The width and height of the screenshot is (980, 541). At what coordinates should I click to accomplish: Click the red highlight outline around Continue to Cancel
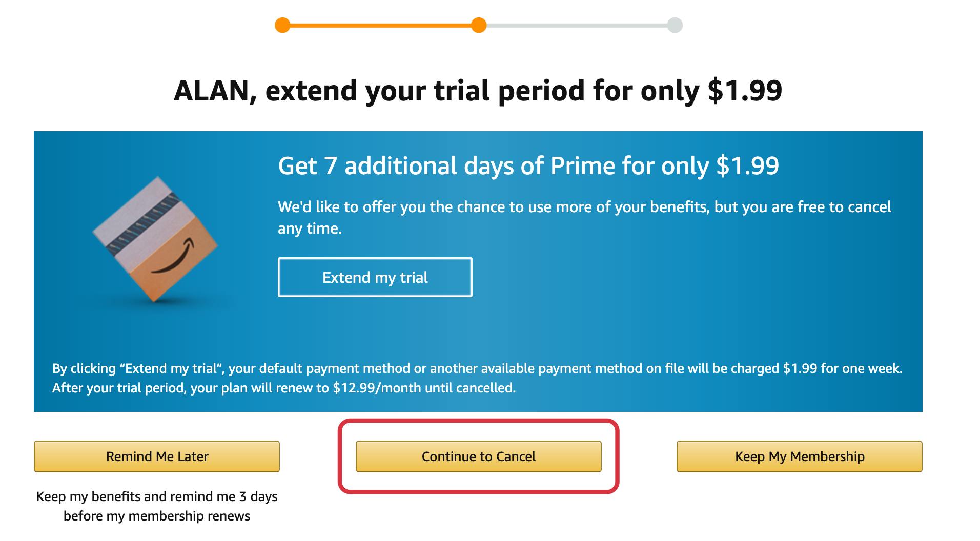[479, 421]
